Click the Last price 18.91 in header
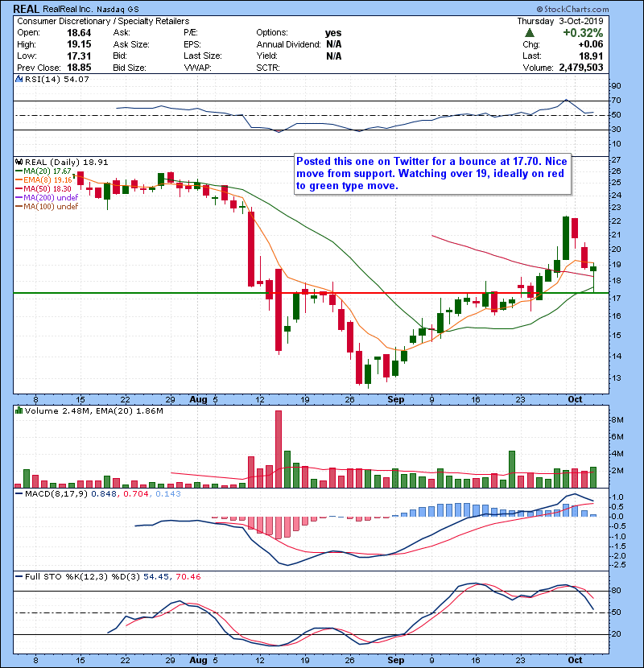Screen dimensions: 644x668 [x=591, y=56]
